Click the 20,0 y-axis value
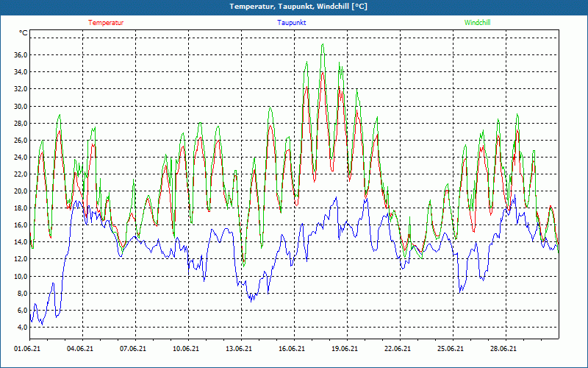 (21, 191)
